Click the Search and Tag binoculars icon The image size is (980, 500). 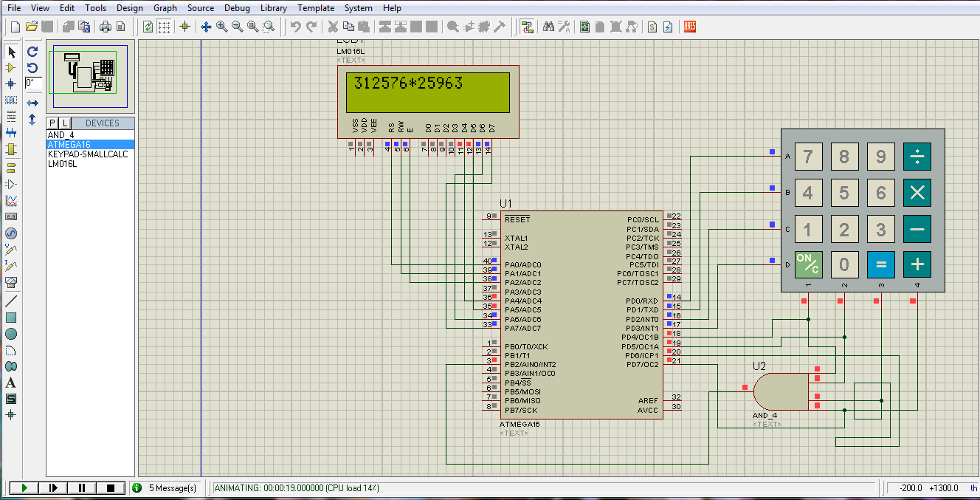(548, 27)
